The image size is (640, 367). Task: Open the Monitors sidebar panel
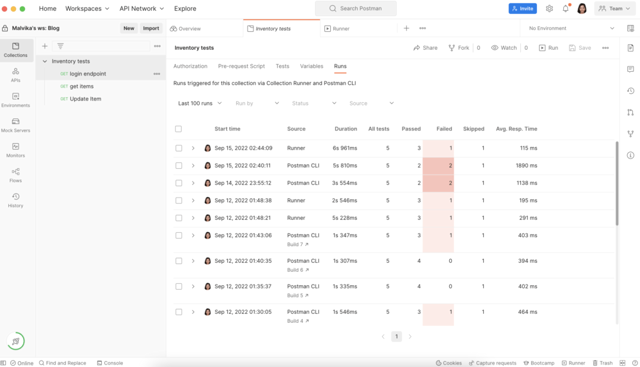(16, 150)
